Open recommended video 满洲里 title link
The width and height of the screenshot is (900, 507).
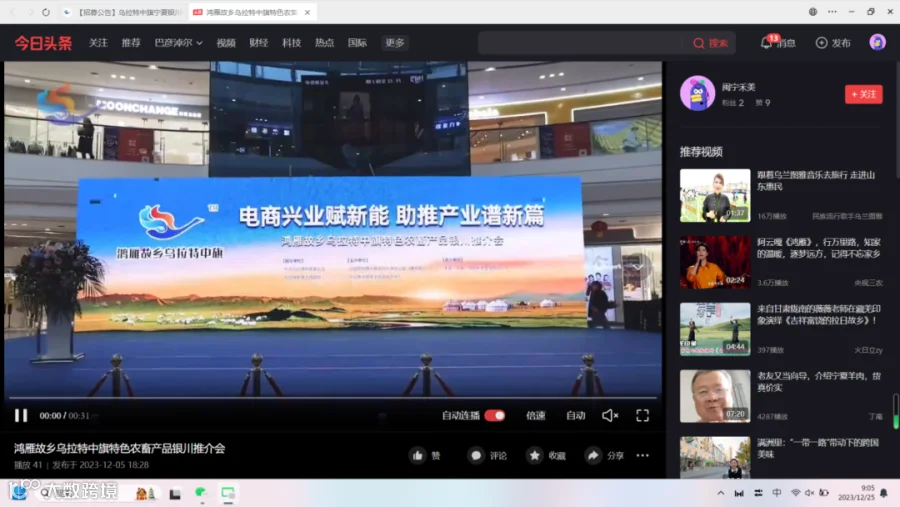(817, 448)
